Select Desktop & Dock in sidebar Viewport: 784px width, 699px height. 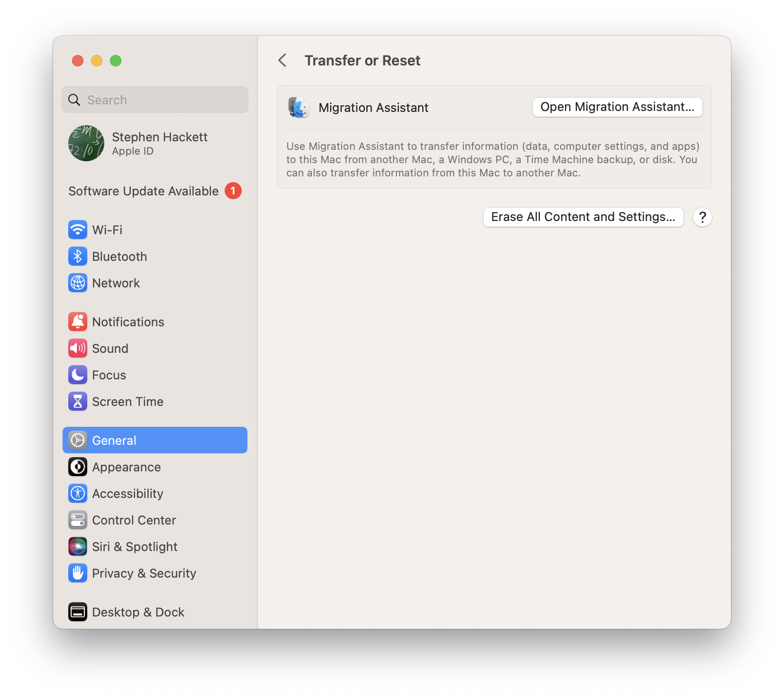click(x=137, y=612)
